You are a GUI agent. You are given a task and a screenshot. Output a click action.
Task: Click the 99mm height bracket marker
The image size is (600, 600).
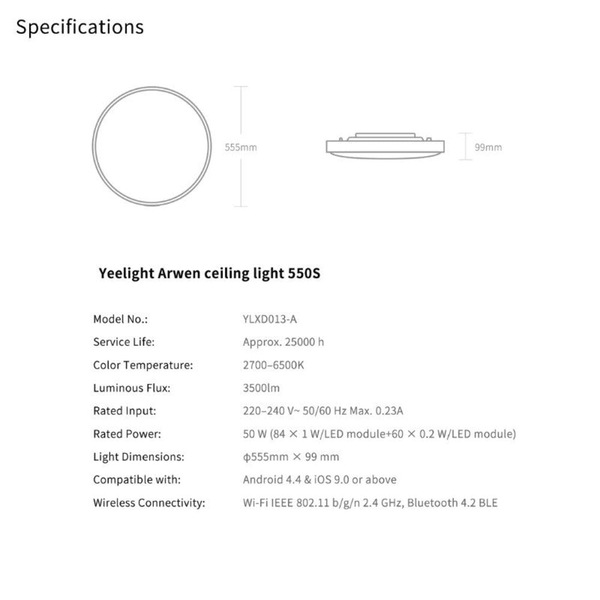point(465,146)
